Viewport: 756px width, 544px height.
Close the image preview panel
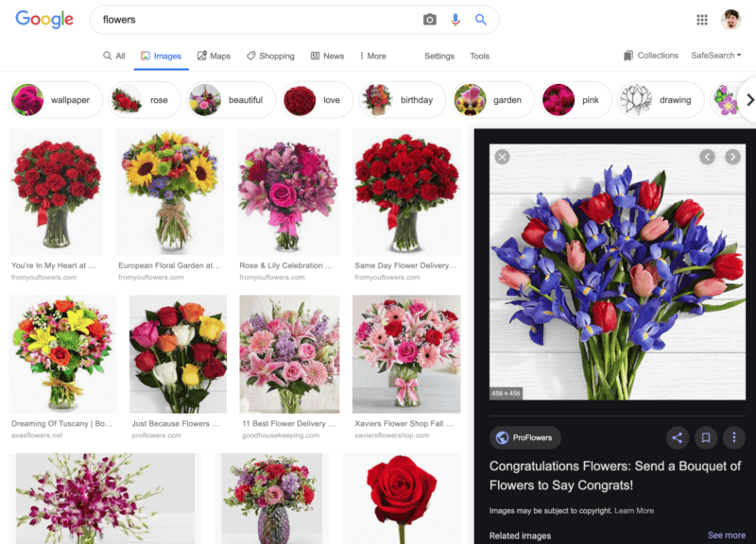tap(503, 157)
